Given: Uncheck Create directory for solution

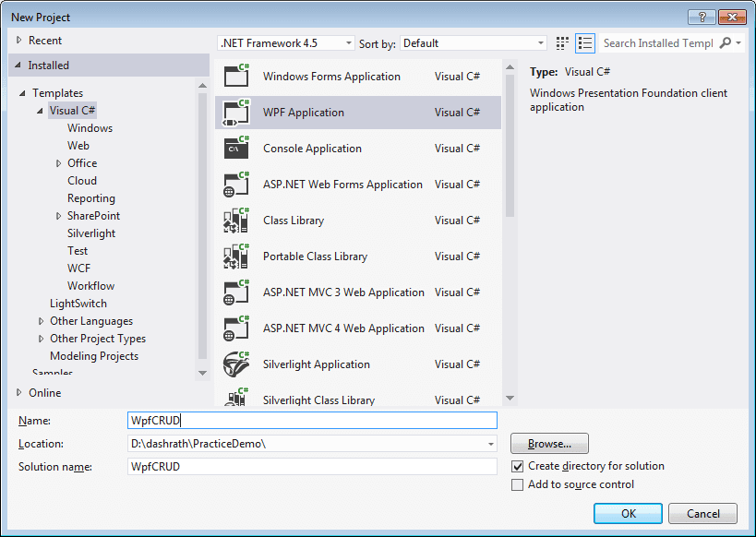Looking at the screenshot, I should coord(519,466).
